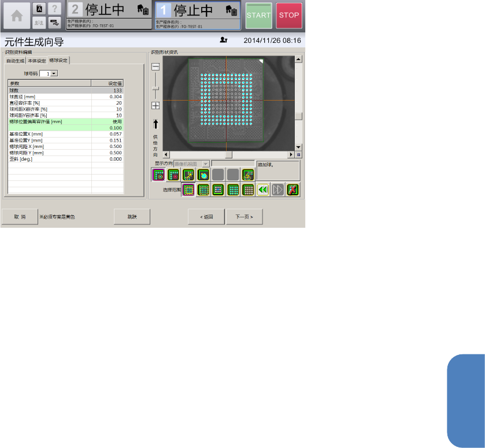Select the all-cyan balls range icon
The image size is (485, 448).
233,190
